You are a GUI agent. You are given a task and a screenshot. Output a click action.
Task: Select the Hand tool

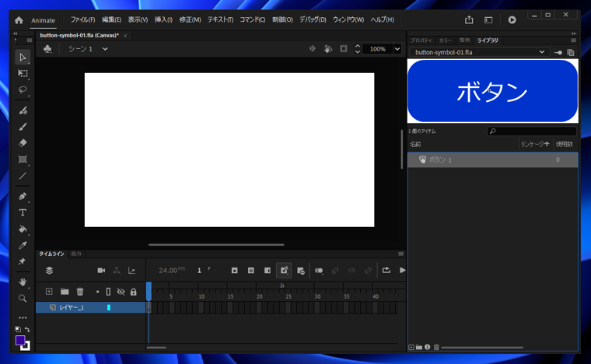coord(23,282)
